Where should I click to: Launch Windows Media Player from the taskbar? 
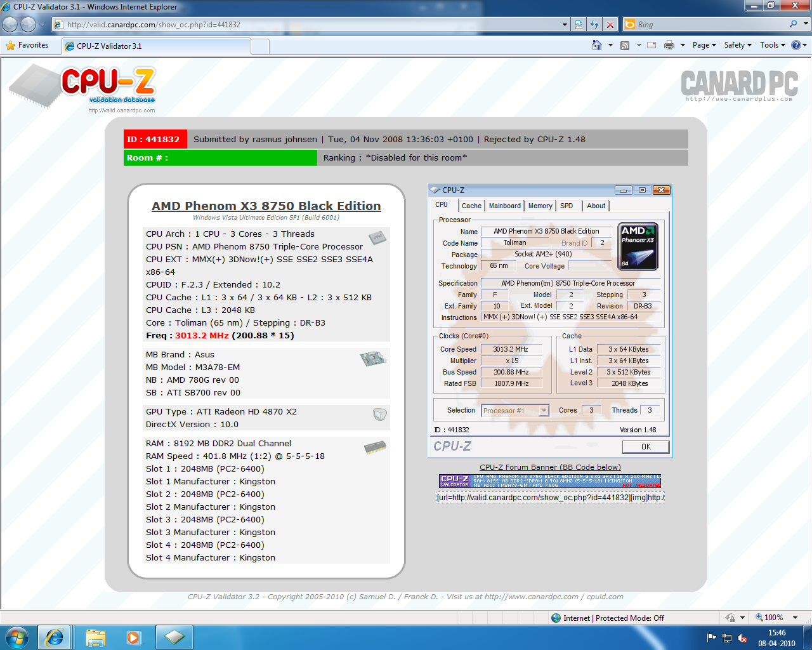pyautogui.click(x=133, y=637)
